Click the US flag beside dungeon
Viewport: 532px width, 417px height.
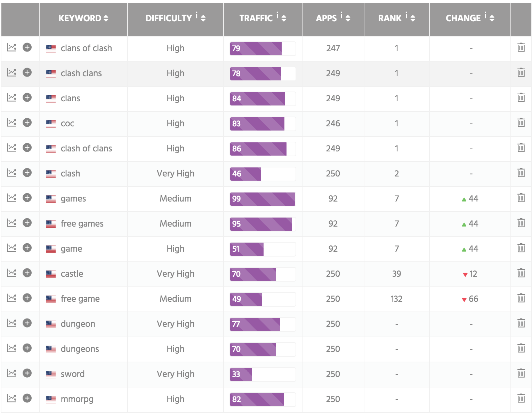point(51,324)
